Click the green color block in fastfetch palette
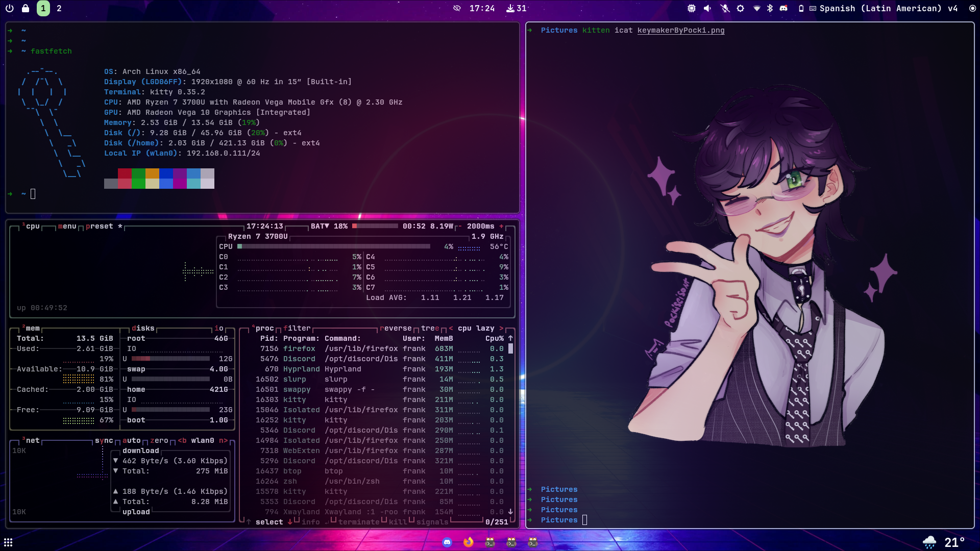Viewport: 980px width, 551px height. (x=138, y=173)
